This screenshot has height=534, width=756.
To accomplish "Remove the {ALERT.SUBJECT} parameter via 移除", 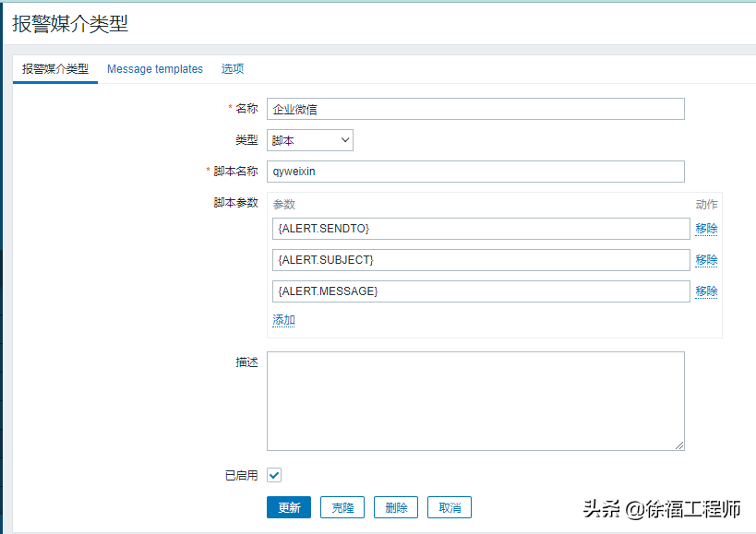I will click(706, 260).
